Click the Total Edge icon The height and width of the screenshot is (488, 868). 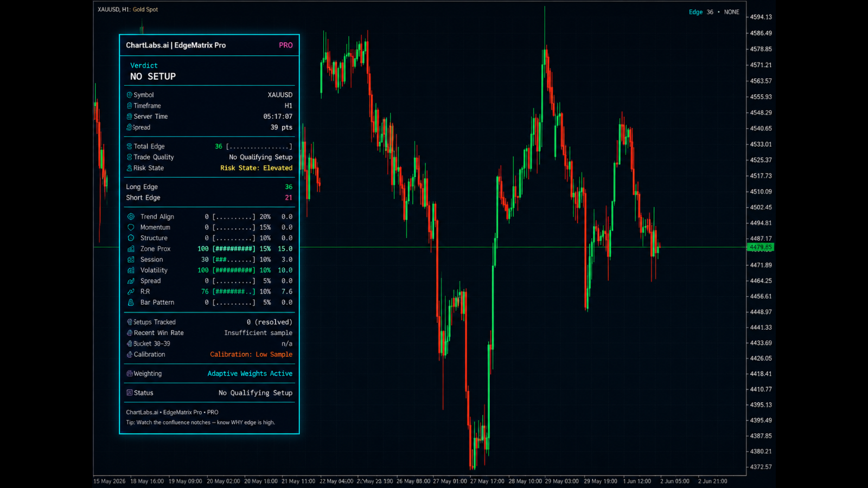[130, 146]
